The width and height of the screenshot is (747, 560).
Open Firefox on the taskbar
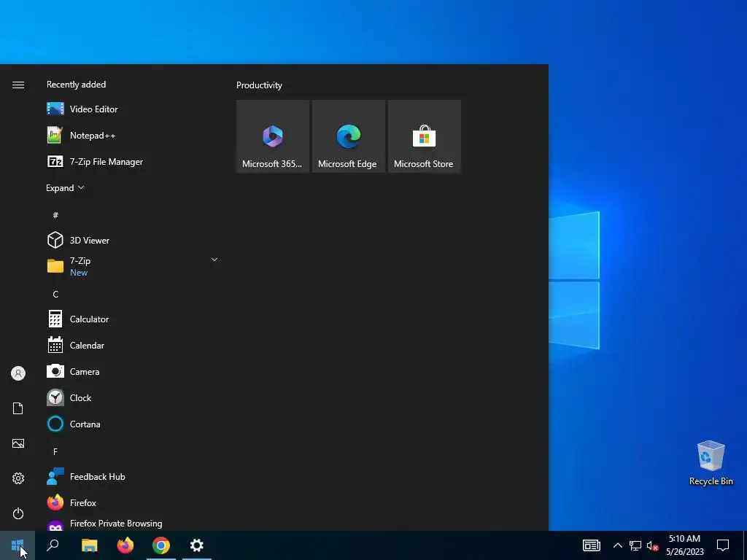125,545
